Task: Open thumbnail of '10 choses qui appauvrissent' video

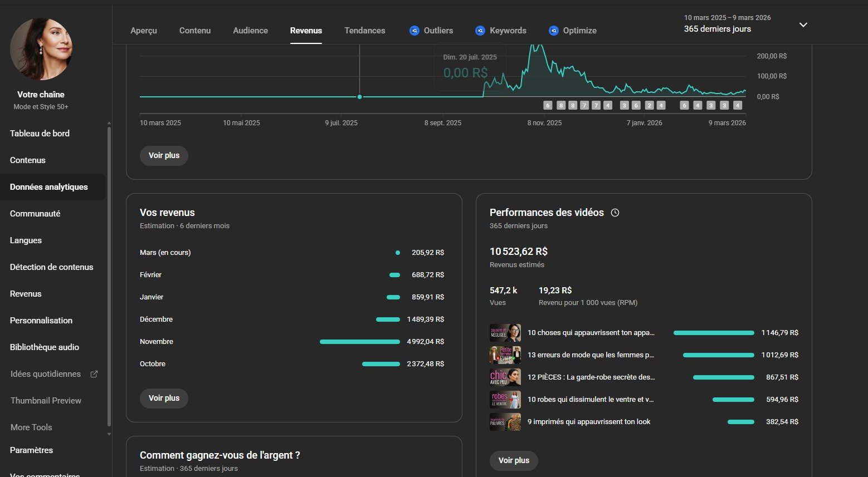Action: [505, 333]
